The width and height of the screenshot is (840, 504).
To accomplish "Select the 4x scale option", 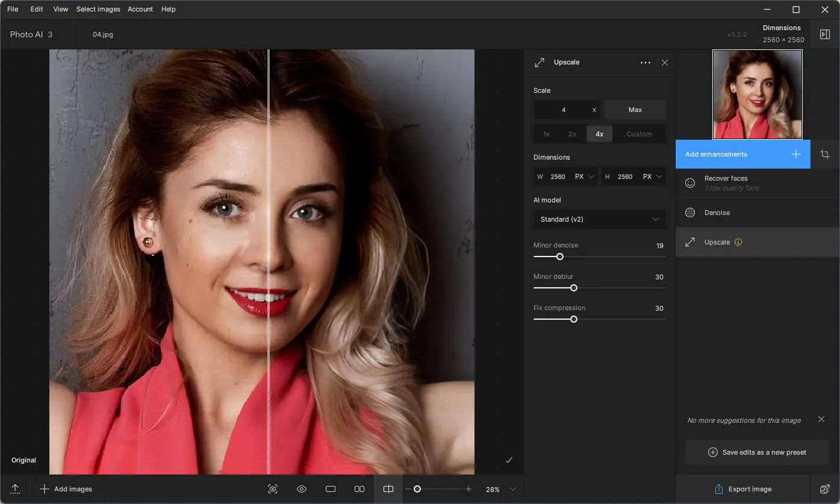I will click(x=599, y=134).
